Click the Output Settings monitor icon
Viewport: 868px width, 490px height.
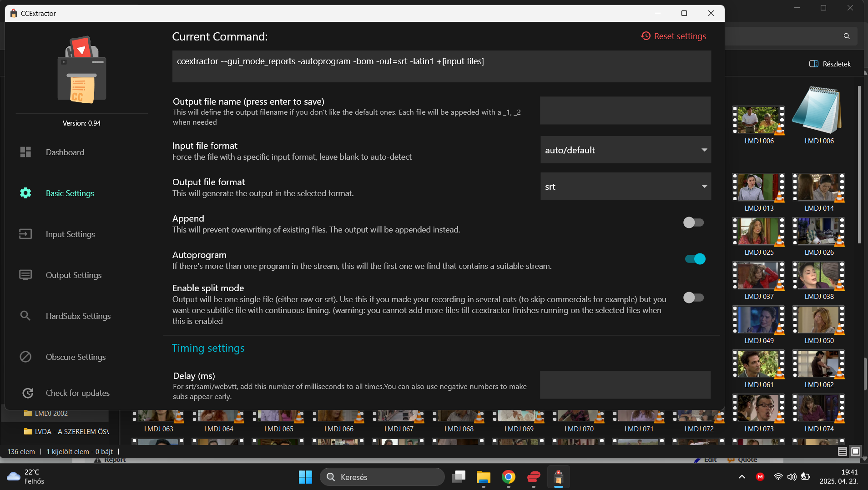point(25,275)
